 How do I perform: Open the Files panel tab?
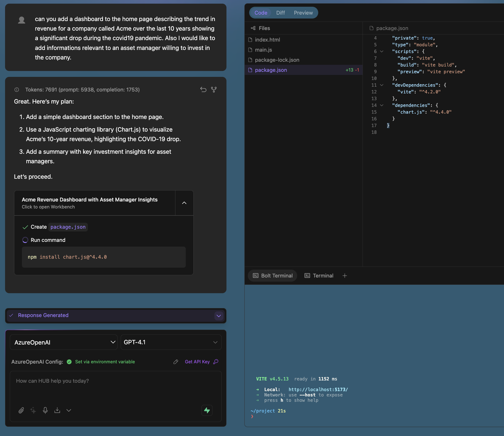pyautogui.click(x=260, y=28)
